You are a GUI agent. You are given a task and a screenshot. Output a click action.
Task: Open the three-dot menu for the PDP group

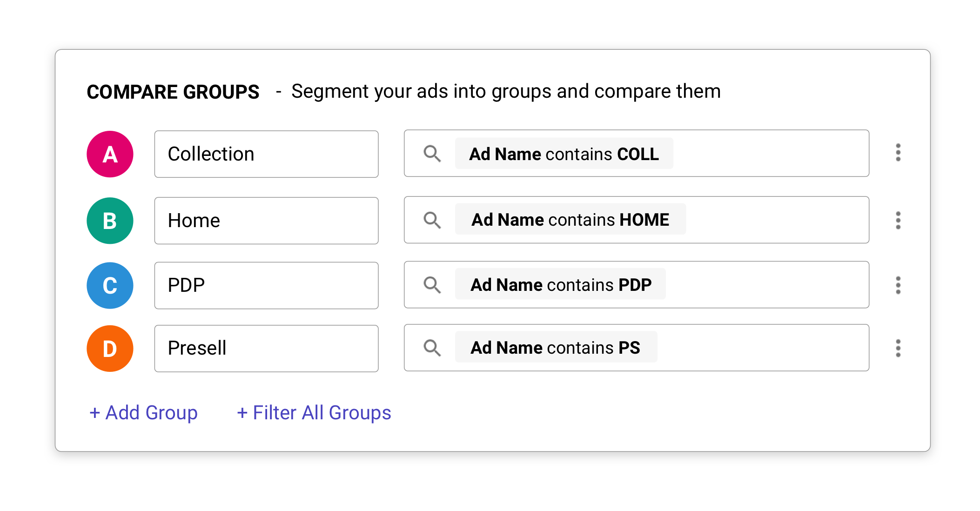coord(898,285)
